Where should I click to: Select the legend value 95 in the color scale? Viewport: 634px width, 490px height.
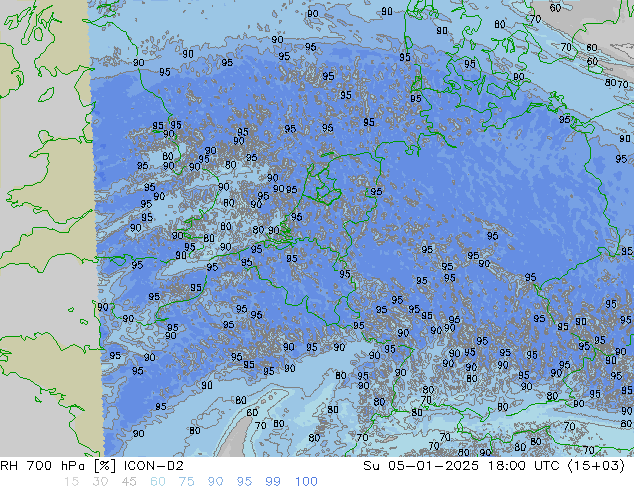(244, 482)
